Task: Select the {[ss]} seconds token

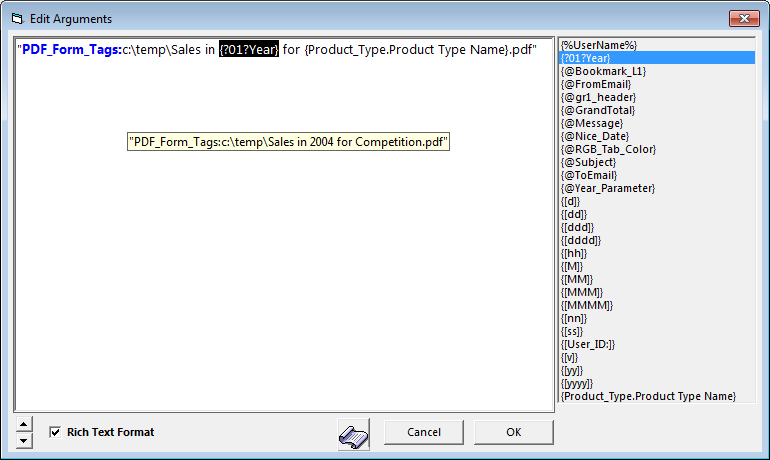Action: [657, 331]
